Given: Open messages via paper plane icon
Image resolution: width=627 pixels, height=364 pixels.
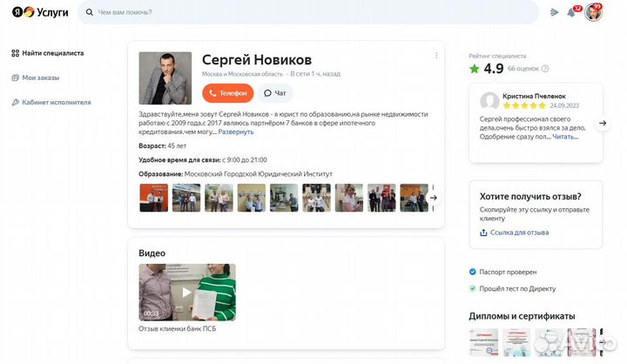Looking at the screenshot, I should (554, 12).
